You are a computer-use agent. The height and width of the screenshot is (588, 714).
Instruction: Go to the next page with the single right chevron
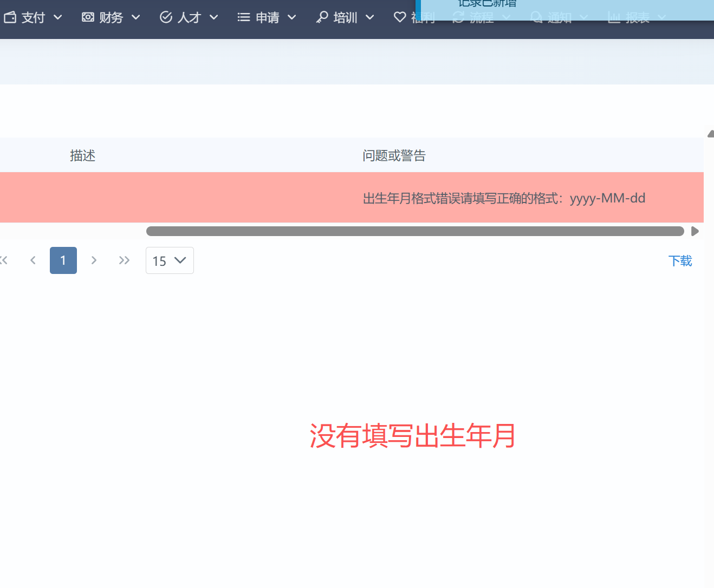pos(94,260)
